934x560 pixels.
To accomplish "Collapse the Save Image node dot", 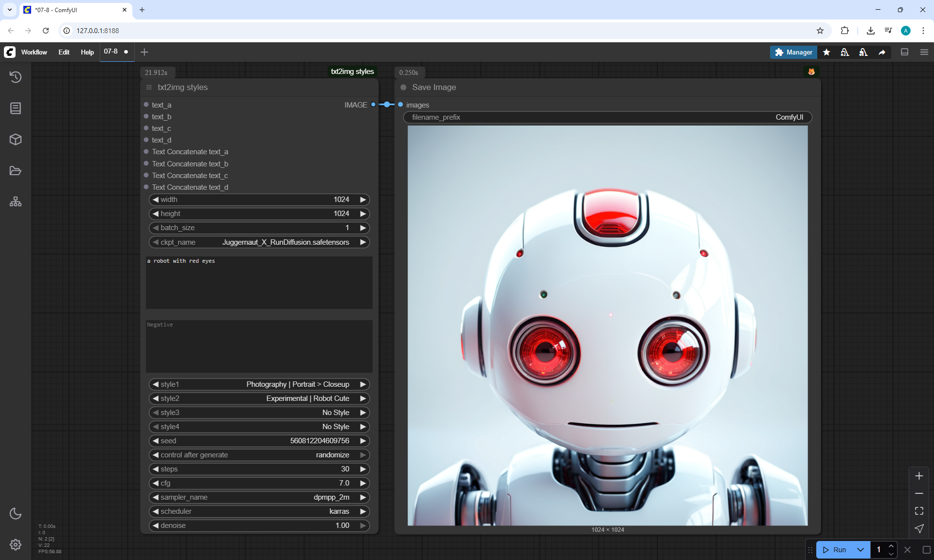I will (x=403, y=88).
